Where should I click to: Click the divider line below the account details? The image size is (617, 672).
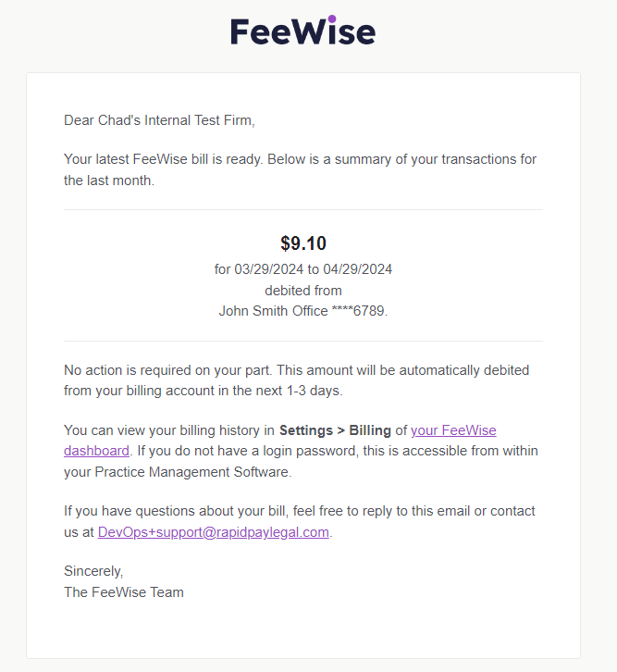(303, 342)
